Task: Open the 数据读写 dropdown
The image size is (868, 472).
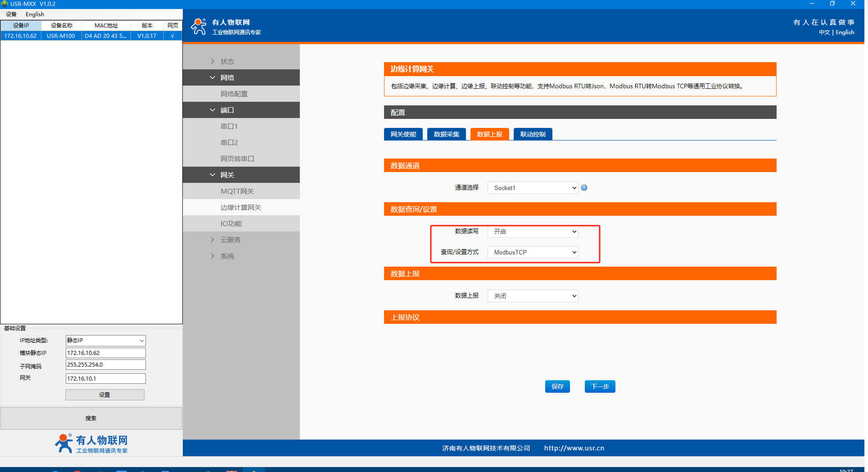Action: (533, 231)
